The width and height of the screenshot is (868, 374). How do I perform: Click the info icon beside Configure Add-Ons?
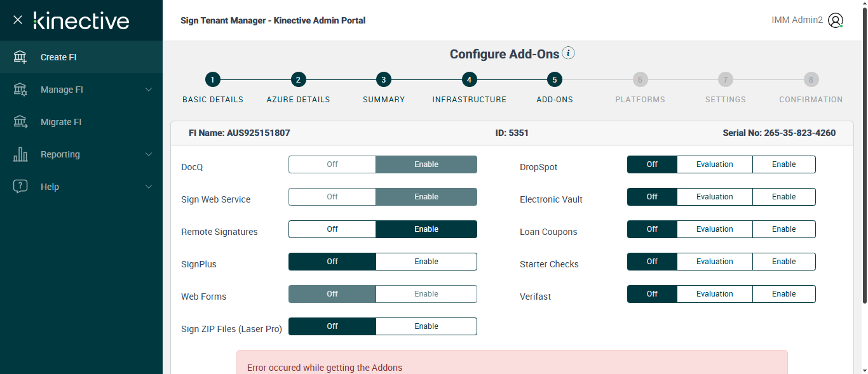(569, 53)
